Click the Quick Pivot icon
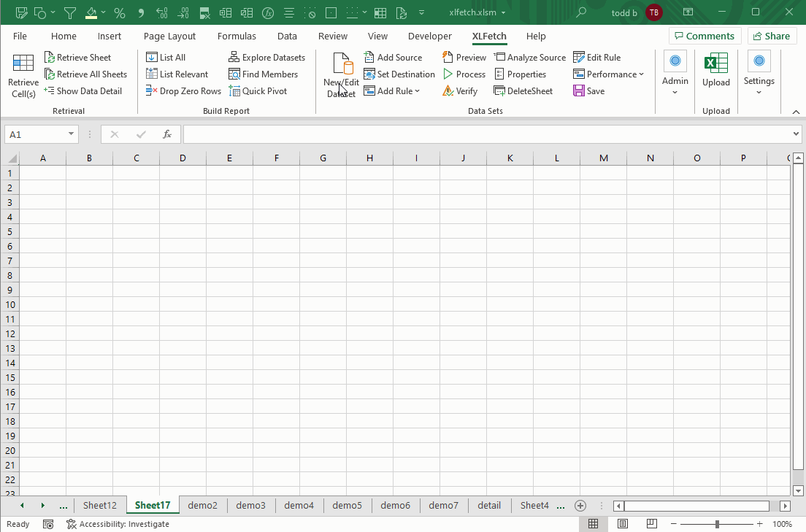Viewport: 806px width, 532px height. [234, 91]
